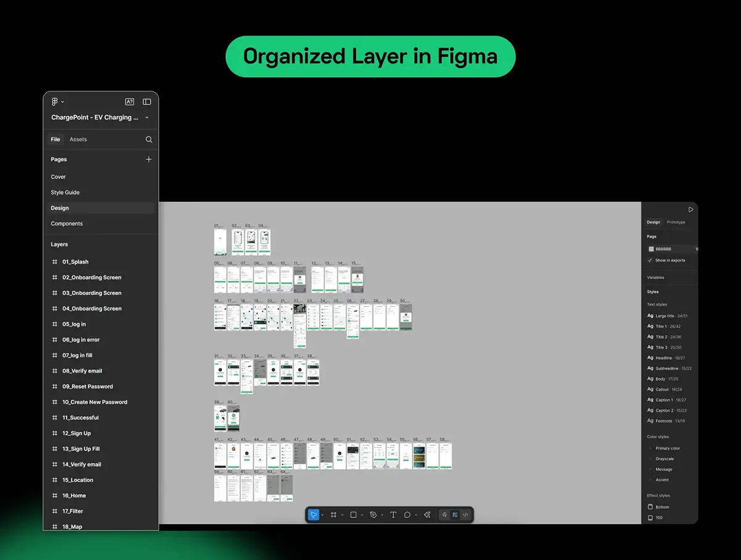Click frame icon of 05_log in layer
This screenshot has width=741, height=560.
pyautogui.click(x=55, y=324)
